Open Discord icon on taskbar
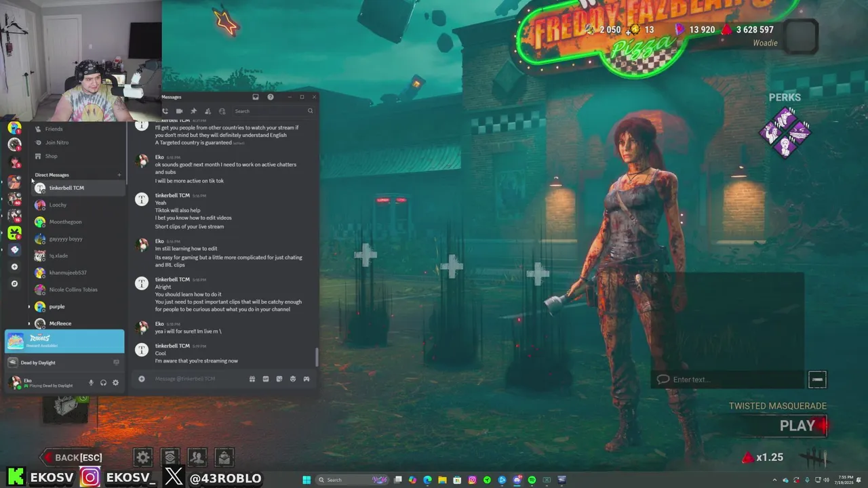 517,480
